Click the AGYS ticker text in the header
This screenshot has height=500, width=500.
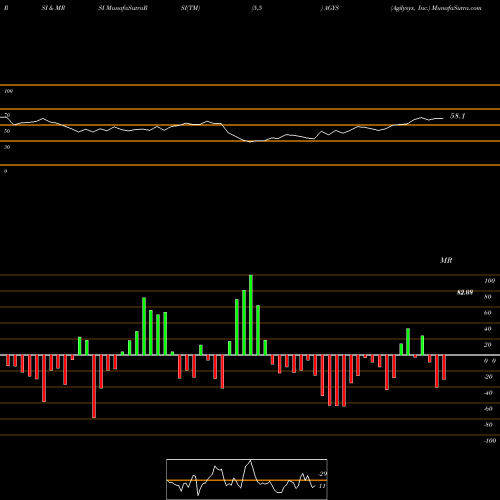tap(331, 8)
